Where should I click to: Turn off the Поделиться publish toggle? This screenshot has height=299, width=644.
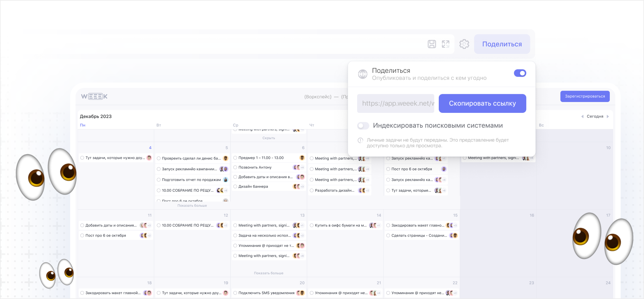coord(520,73)
